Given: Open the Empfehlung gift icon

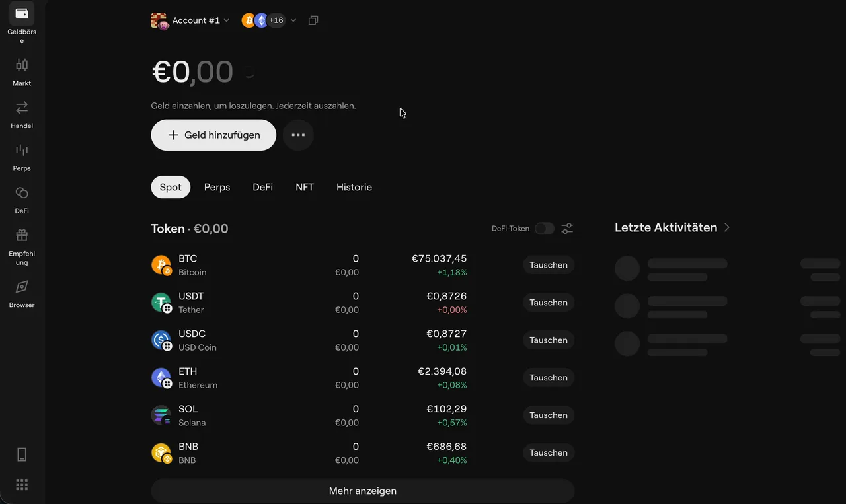Looking at the screenshot, I should tap(22, 235).
